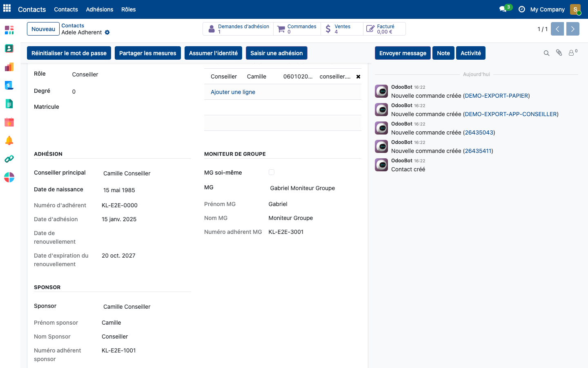588x368 pixels.
Task: Go to next record arrow
Action: 573,29
